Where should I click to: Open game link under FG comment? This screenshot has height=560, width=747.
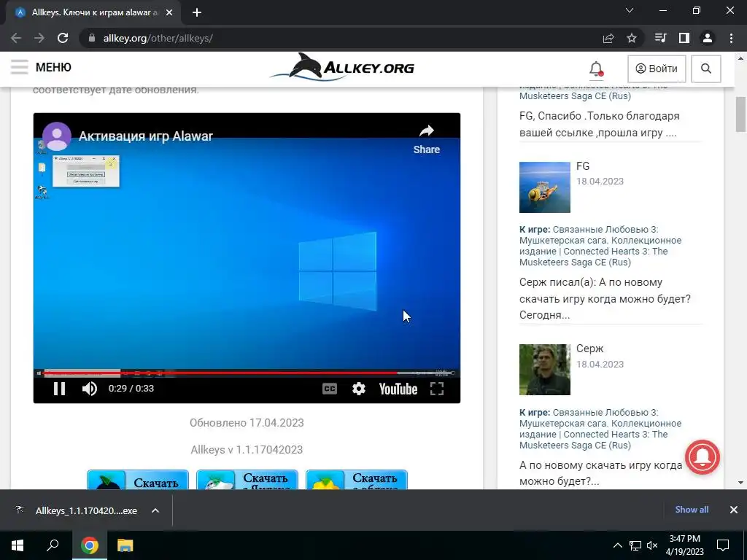(x=600, y=246)
